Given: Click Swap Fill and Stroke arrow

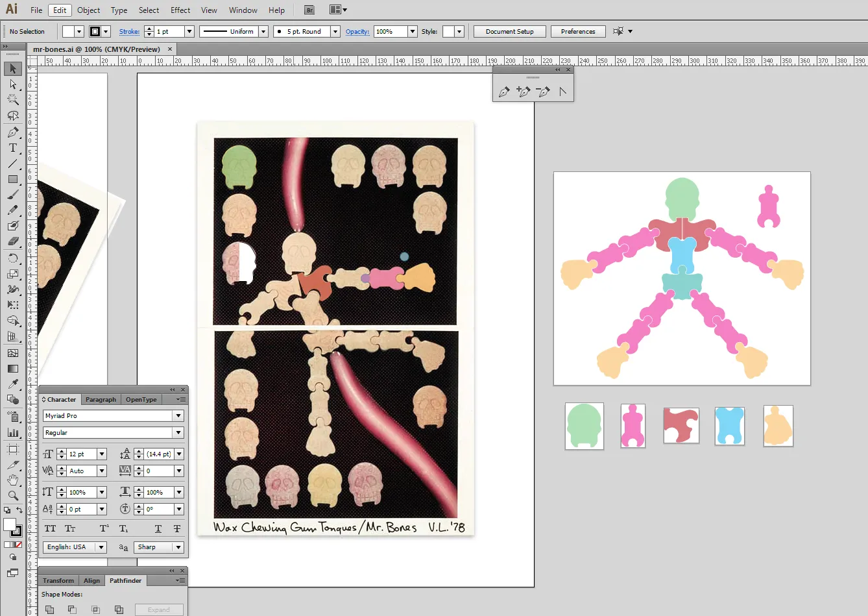Looking at the screenshot, I should point(19,511).
